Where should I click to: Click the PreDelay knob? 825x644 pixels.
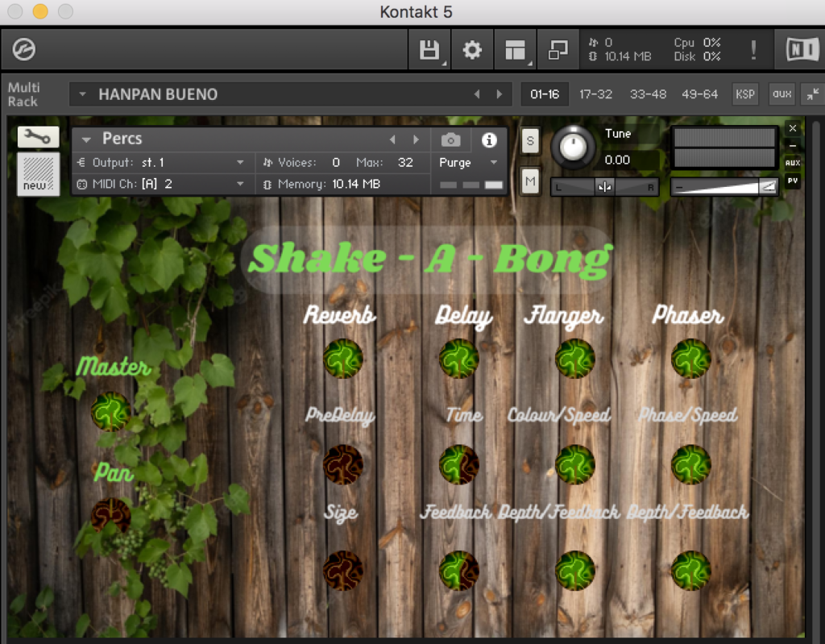[x=342, y=464]
